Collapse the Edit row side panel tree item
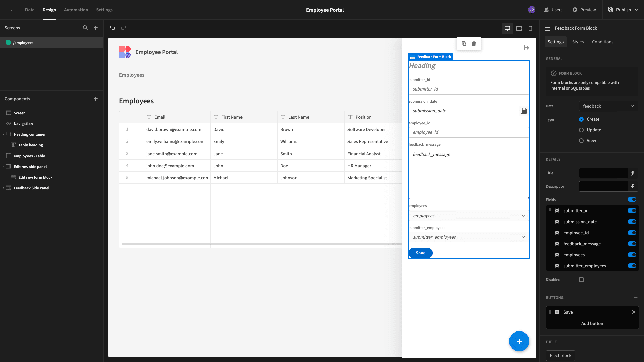Viewport: 644px width, 362px height. [x=3, y=167]
